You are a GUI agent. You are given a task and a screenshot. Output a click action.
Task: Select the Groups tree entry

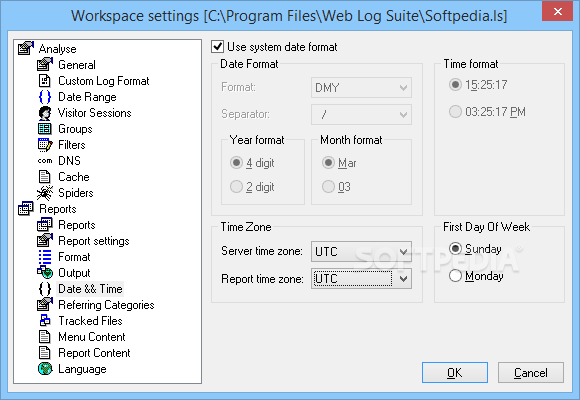tap(75, 129)
